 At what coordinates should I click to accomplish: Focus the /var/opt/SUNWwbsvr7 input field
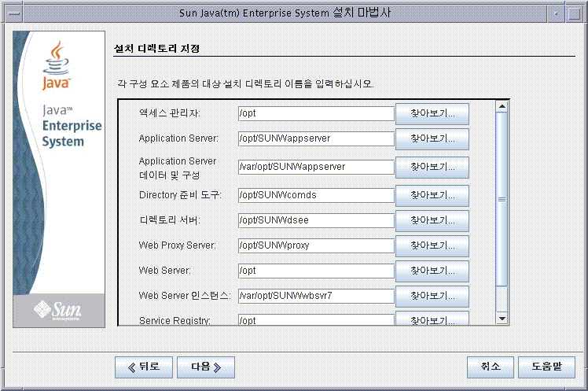[316, 296]
